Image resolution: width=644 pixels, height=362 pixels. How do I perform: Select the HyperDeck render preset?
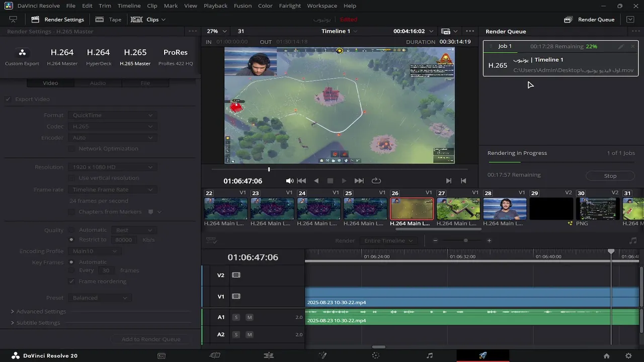point(98,57)
